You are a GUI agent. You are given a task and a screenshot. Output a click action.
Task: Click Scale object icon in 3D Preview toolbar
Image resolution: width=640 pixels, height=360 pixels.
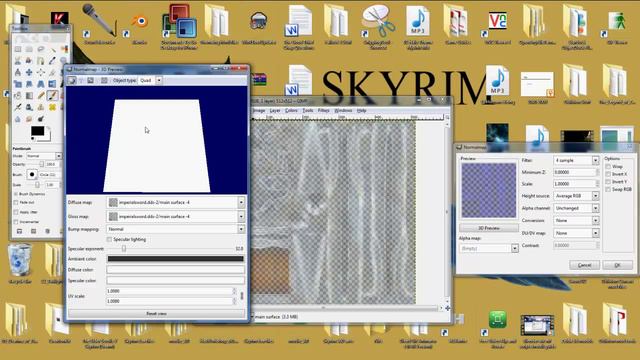pos(91,80)
